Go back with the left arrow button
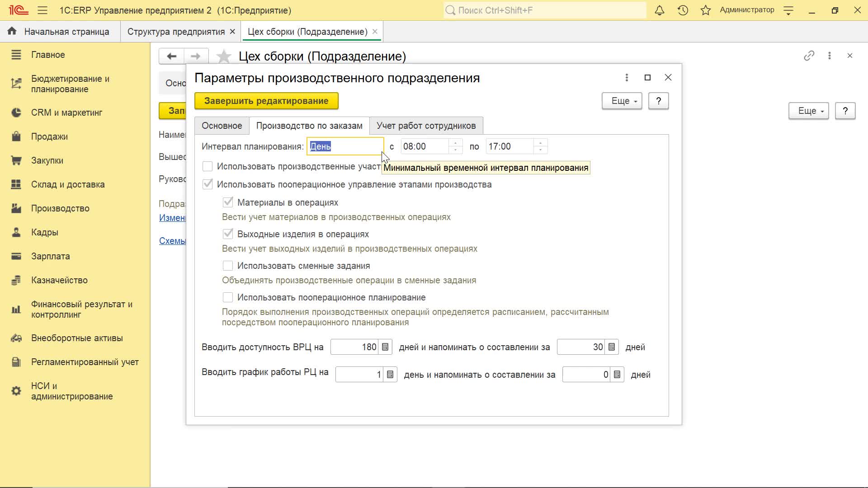 click(171, 56)
